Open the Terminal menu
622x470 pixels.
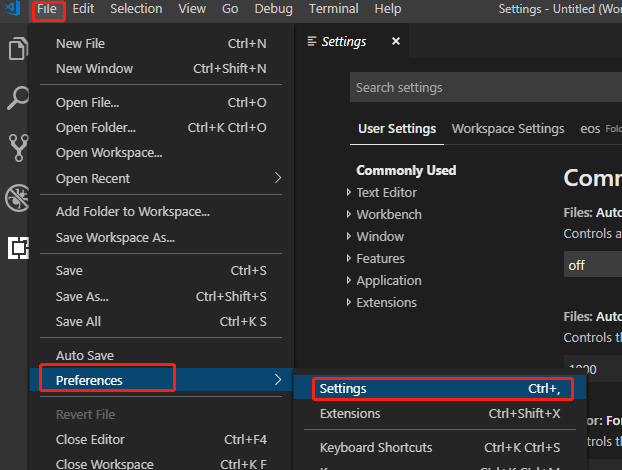[x=333, y=9]
